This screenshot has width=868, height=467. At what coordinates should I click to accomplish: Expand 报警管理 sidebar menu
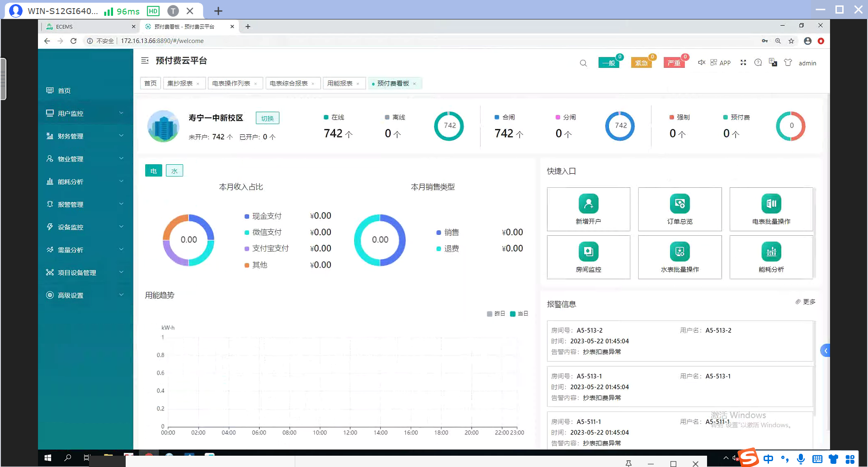85,204
